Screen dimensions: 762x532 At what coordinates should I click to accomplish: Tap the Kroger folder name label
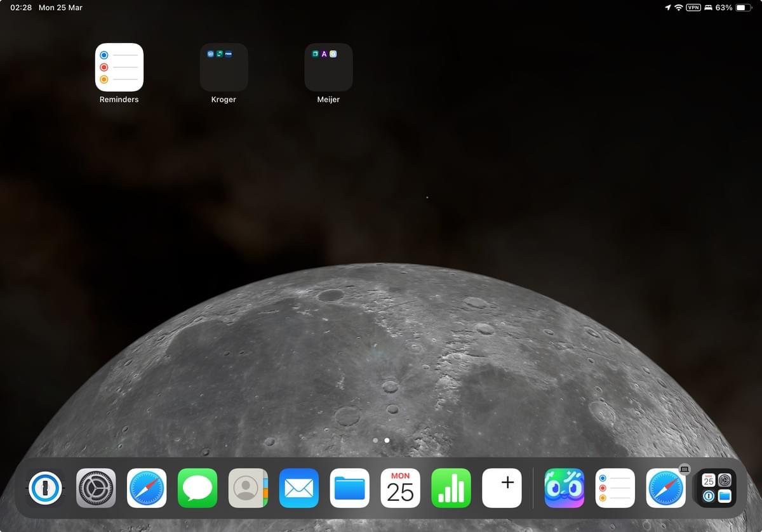224,100
